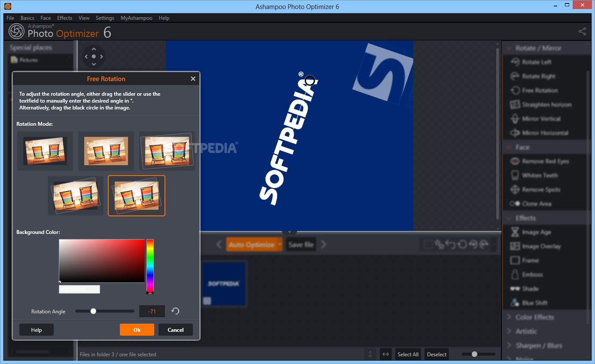The height and width of the screenshot is (364, 595).
Task: Click the Rotation Angle slider handle
Action: pyautogui.click(x=93, y=311)
